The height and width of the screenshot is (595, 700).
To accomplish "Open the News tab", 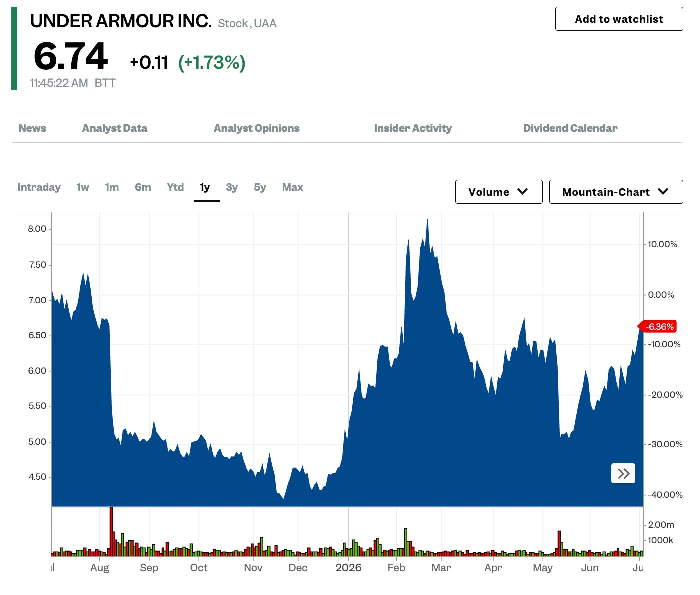I will [x=32, y=128].
